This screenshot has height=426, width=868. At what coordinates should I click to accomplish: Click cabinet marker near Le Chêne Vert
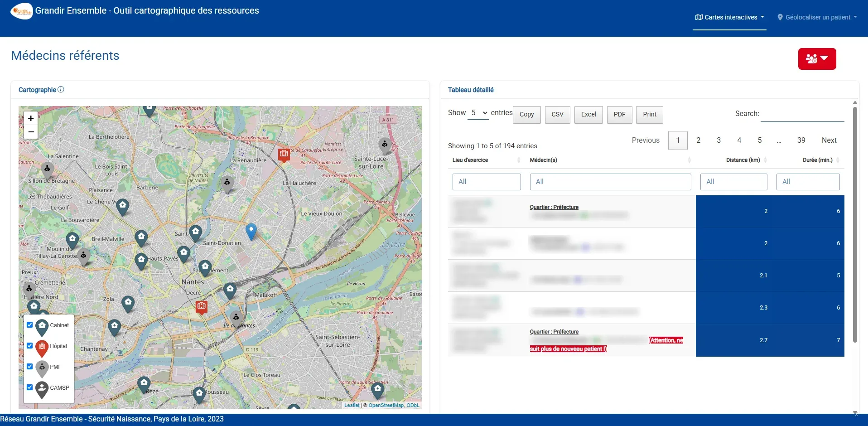123,207
